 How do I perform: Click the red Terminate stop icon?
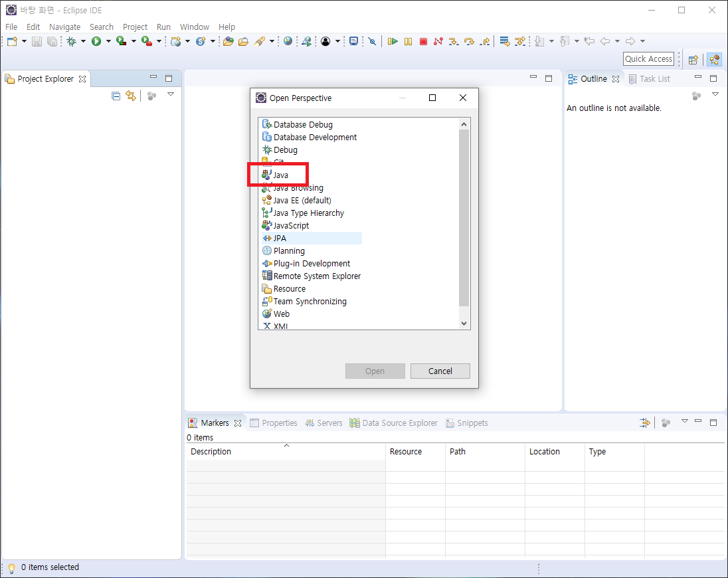(x=423, y=41)
